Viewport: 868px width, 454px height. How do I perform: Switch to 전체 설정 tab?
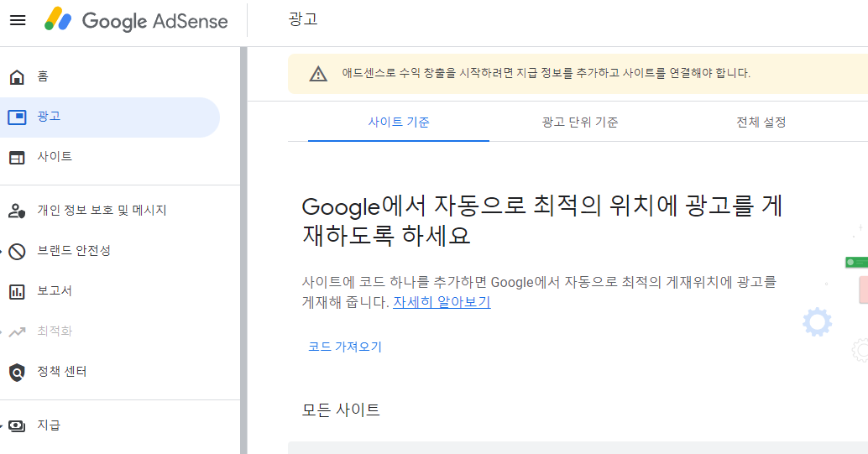point(761,123)
